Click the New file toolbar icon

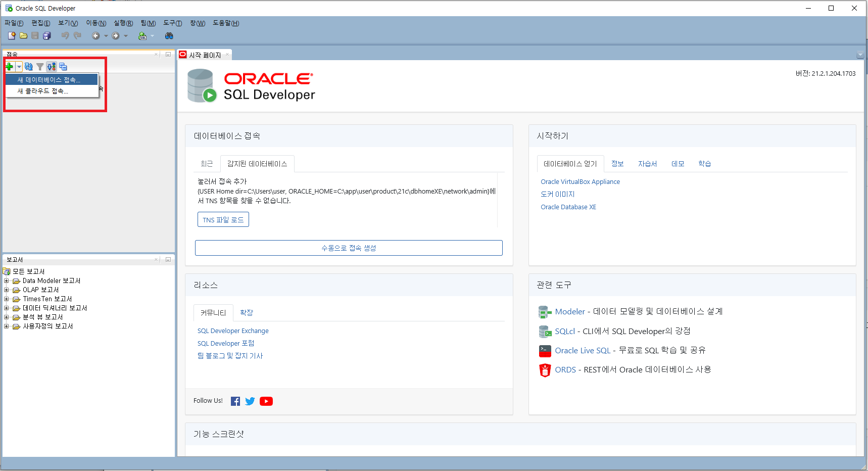tap(12, 36)
